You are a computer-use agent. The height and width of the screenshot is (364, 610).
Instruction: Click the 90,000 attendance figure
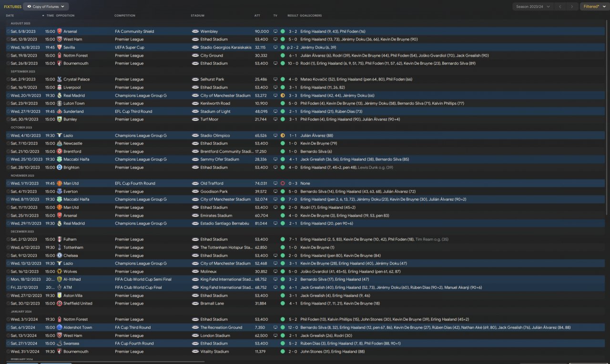pos(262,31)
